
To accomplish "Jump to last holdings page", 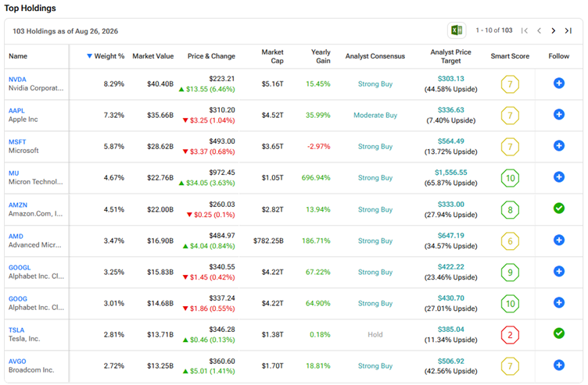I will (x=568, y=30).
